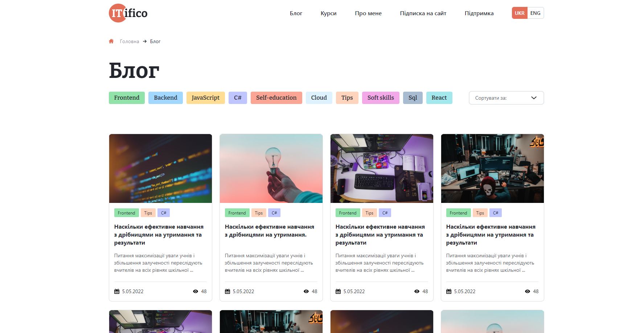The image size is (644, 333).
Task: Click views eye icon on the purple desk card
Action: tap(417, 291)
